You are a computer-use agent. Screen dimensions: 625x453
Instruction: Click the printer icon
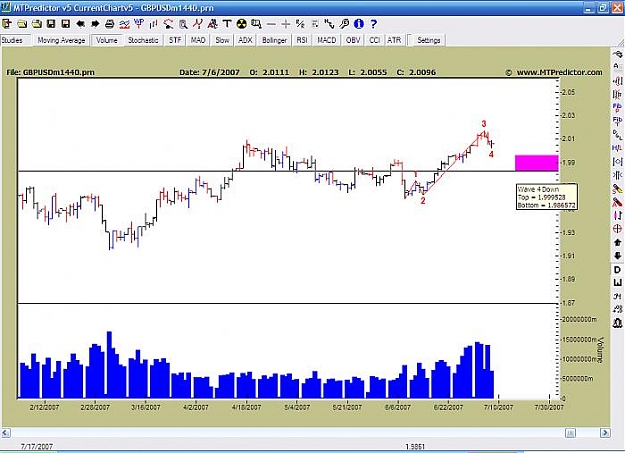click(x=110, y=24)
